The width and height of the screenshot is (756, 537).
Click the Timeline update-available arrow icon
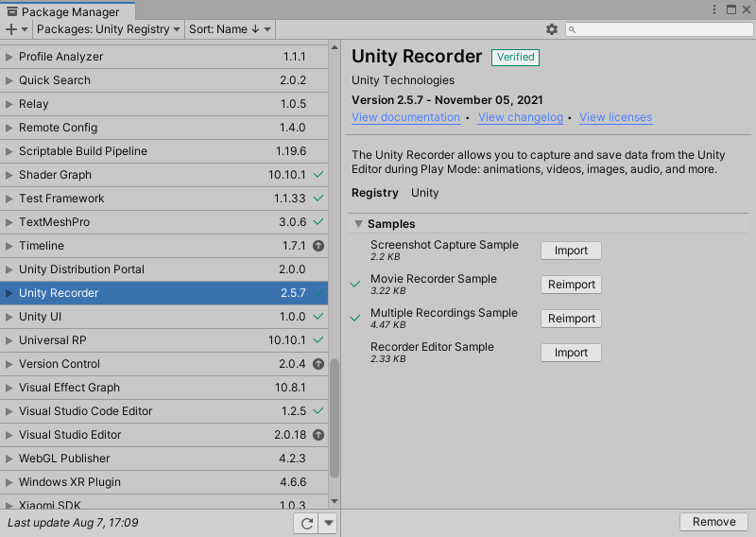pyautogui.click(x=318, y=246)
